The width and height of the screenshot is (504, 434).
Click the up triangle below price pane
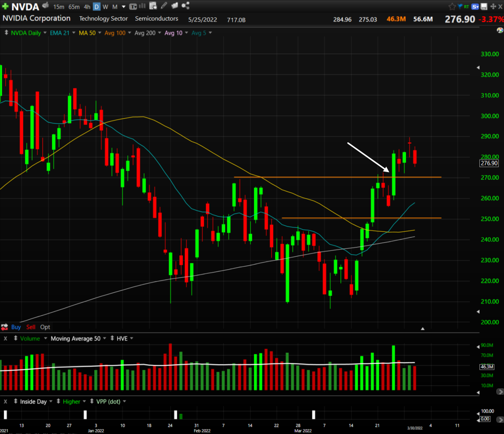[x=423, y=329]
